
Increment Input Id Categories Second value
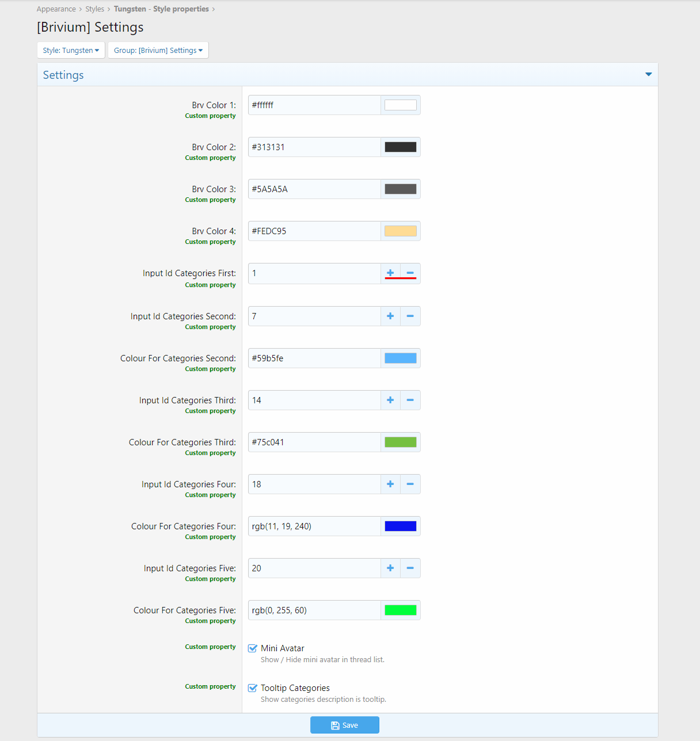point(390,316)
